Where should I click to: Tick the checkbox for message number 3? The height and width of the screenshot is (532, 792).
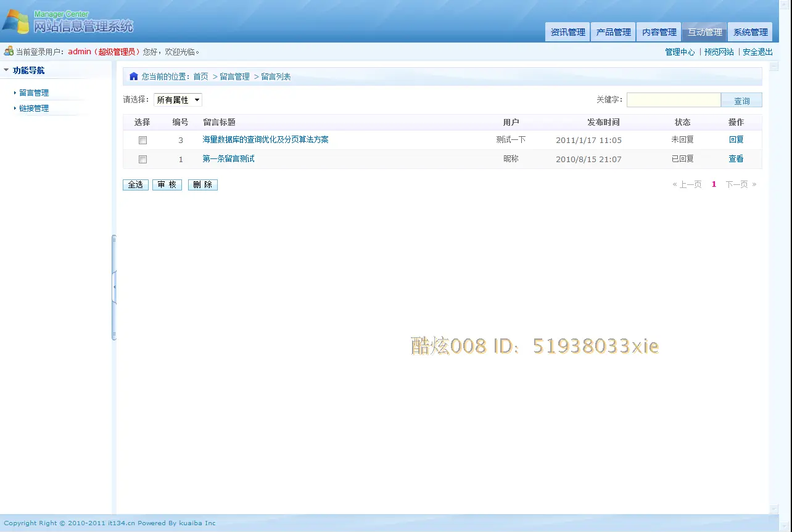(142, 140)
